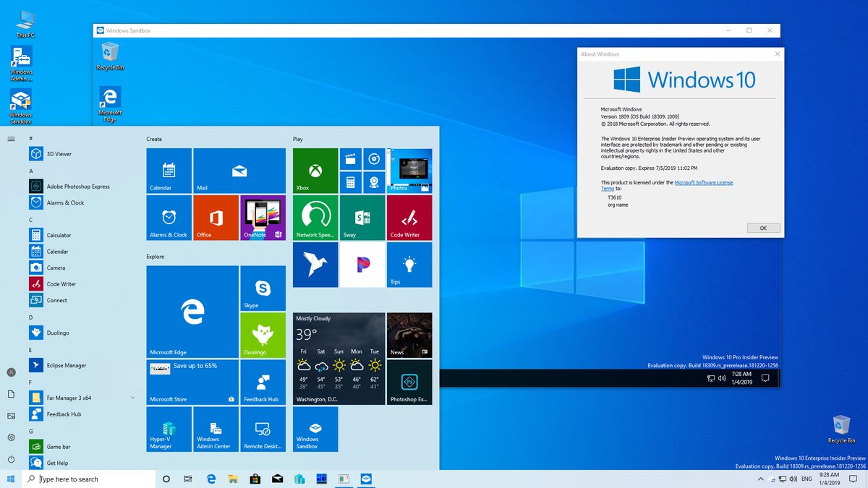This screenshot has width=868, height=488.
Task: Click the Windows Start button
Action: click(11, 479)
